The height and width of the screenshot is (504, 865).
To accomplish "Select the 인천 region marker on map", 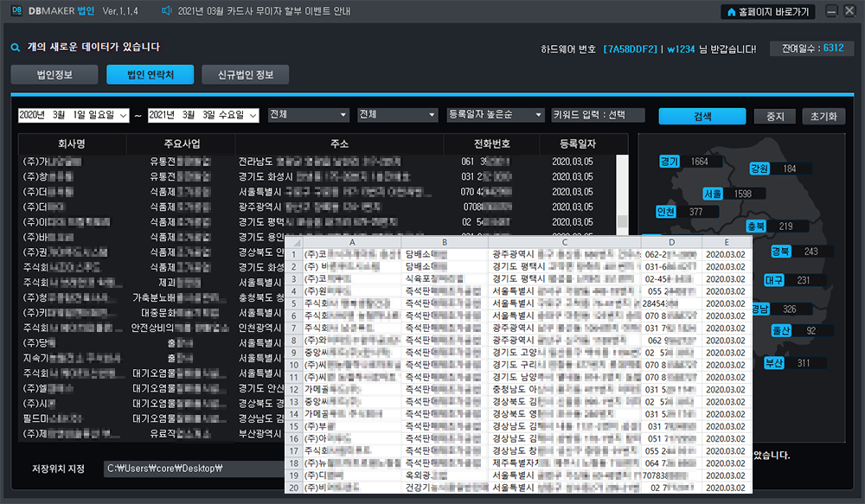I will tap(665, 212).
